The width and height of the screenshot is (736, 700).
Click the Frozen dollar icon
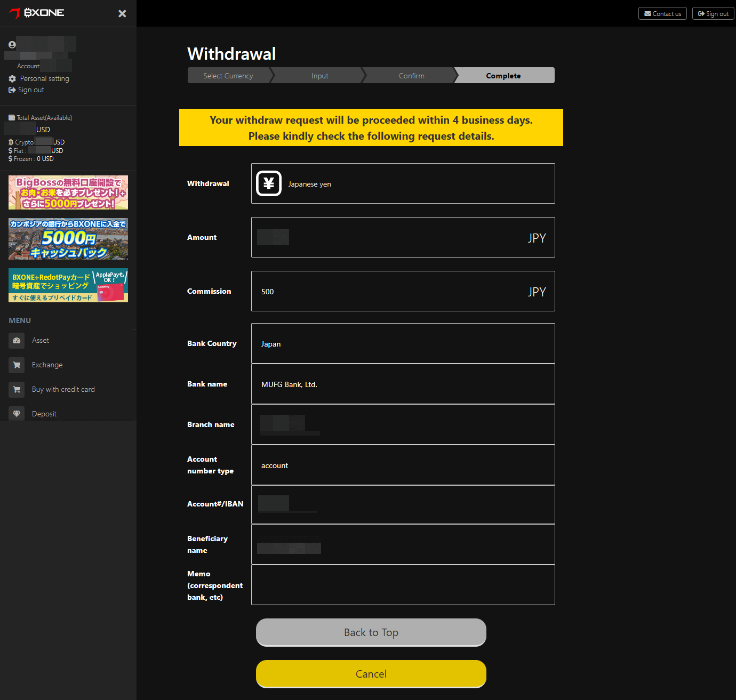pos(10,159)
